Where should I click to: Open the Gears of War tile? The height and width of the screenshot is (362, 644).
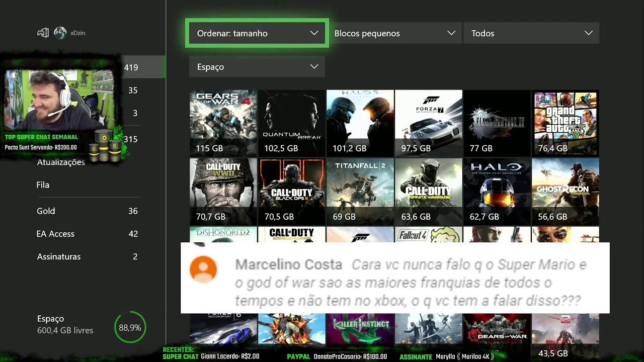pos(497,329)
